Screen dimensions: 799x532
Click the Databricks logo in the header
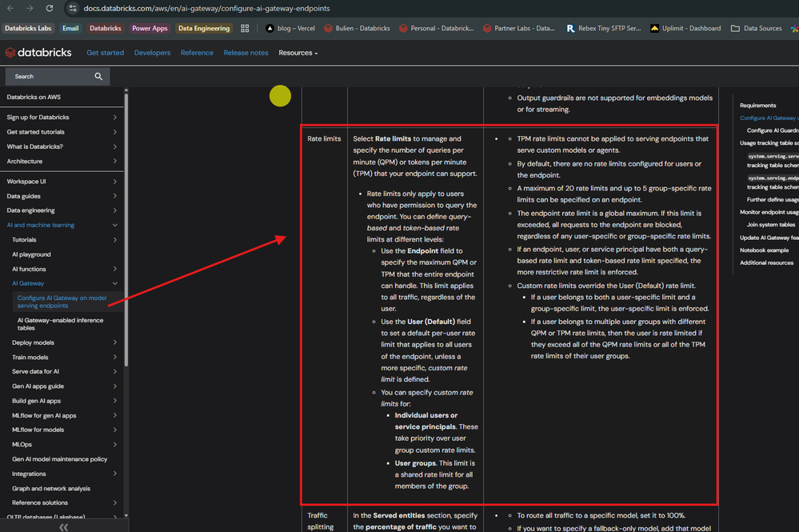tap(38, 53)
